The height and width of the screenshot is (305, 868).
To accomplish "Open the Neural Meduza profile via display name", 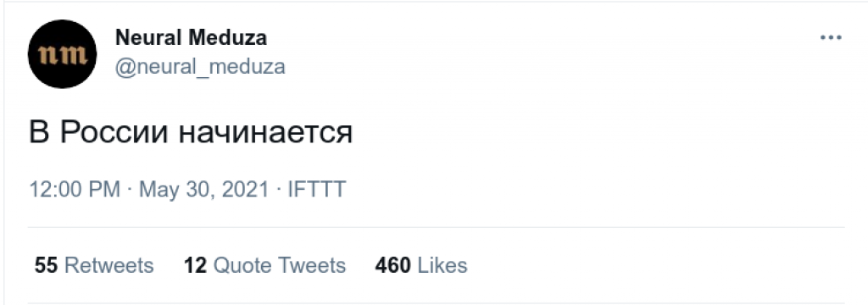I will [x=191, y=38].
